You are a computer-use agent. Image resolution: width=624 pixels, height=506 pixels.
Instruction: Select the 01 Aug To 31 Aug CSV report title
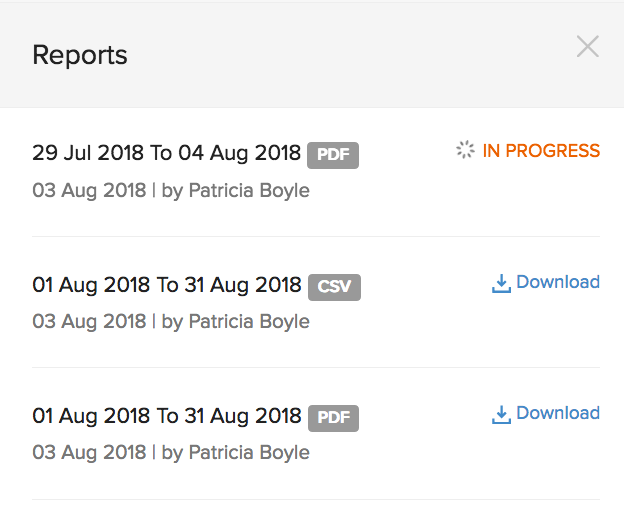click(x=166, y=285)
